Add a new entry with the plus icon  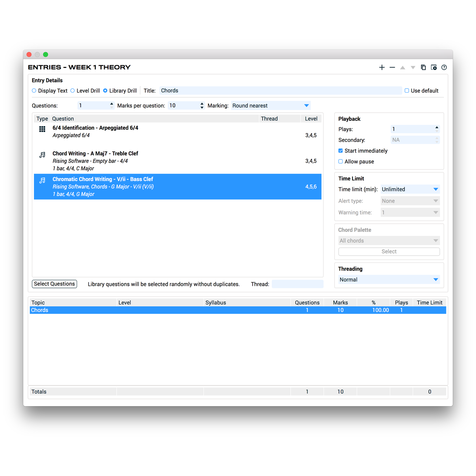click(x=382, y=67)
